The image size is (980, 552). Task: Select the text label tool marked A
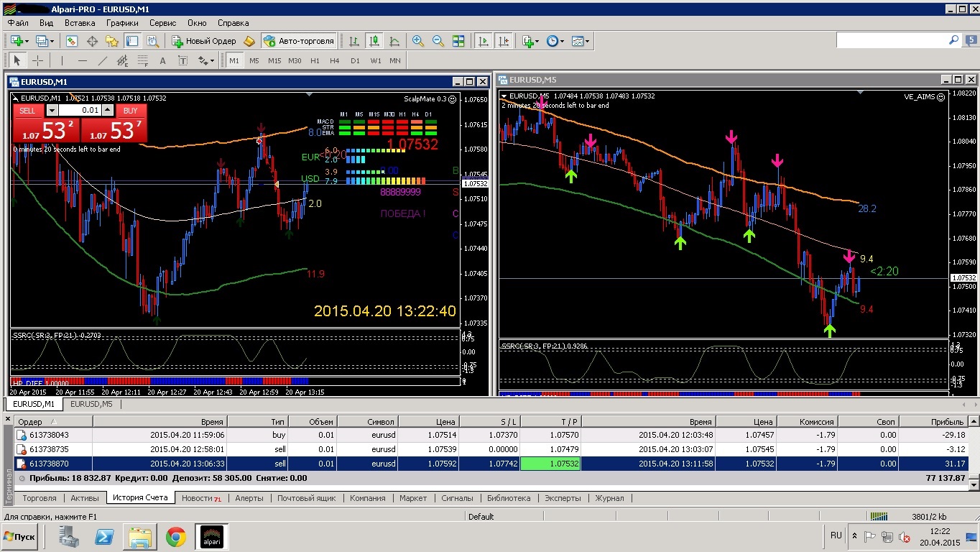[163, 61]
